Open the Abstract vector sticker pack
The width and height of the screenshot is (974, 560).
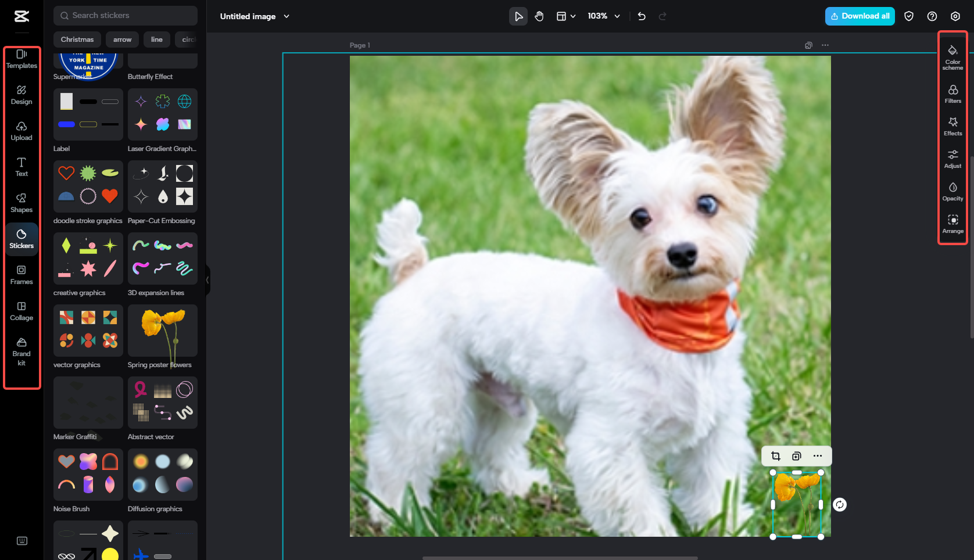pos(163,403)
